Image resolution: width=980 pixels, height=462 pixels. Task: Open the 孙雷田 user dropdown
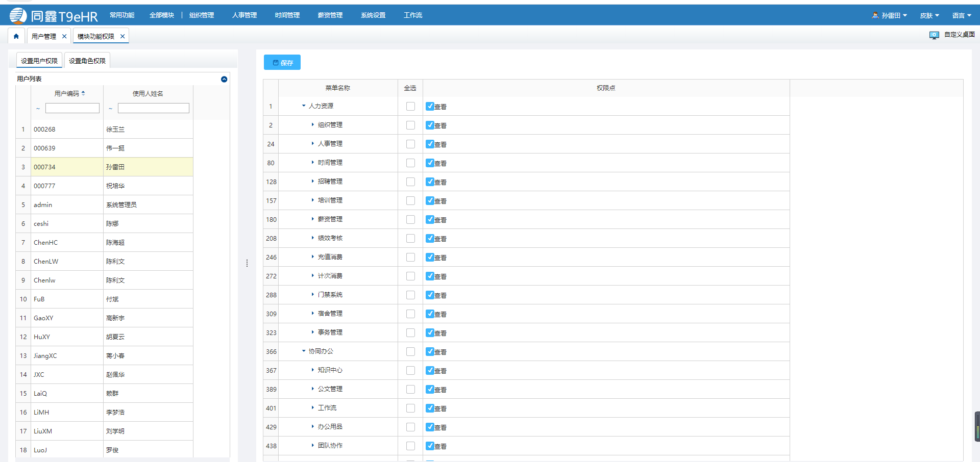(x=890, y=15)
